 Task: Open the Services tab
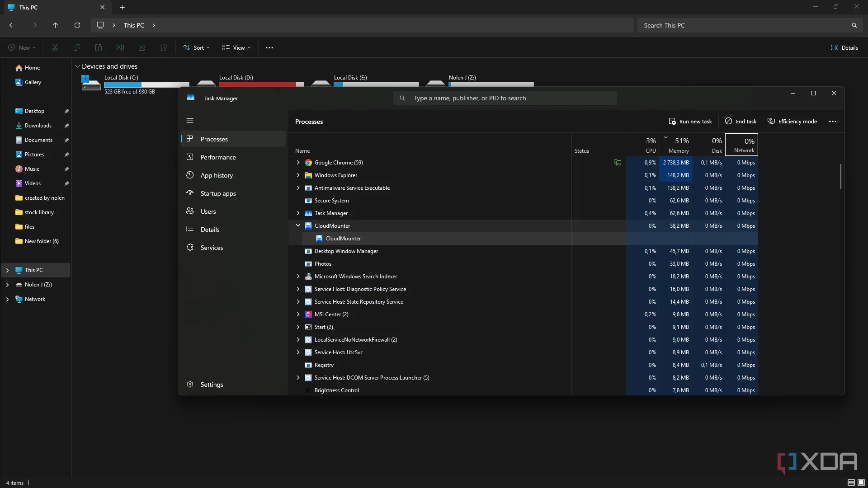click(233, 248)
